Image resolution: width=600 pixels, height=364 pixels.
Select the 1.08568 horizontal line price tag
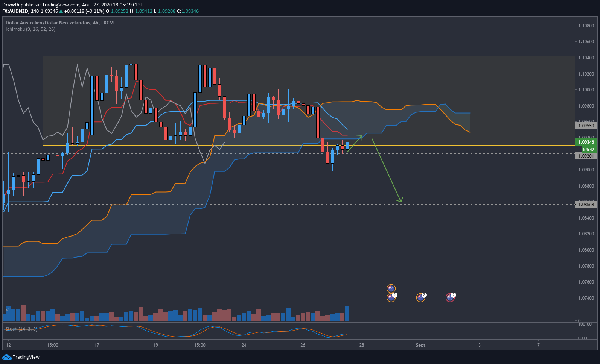[586, 205]
